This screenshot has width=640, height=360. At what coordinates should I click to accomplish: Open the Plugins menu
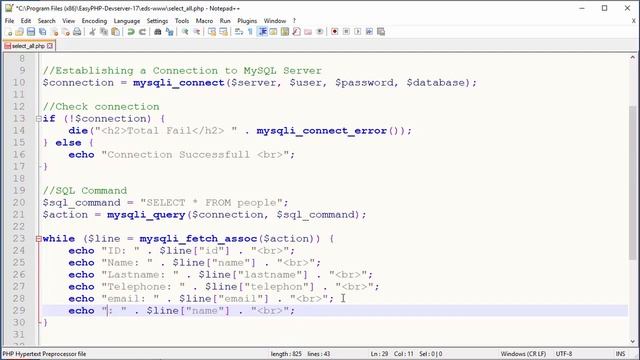pyautogui.click(x=247, y=21)
